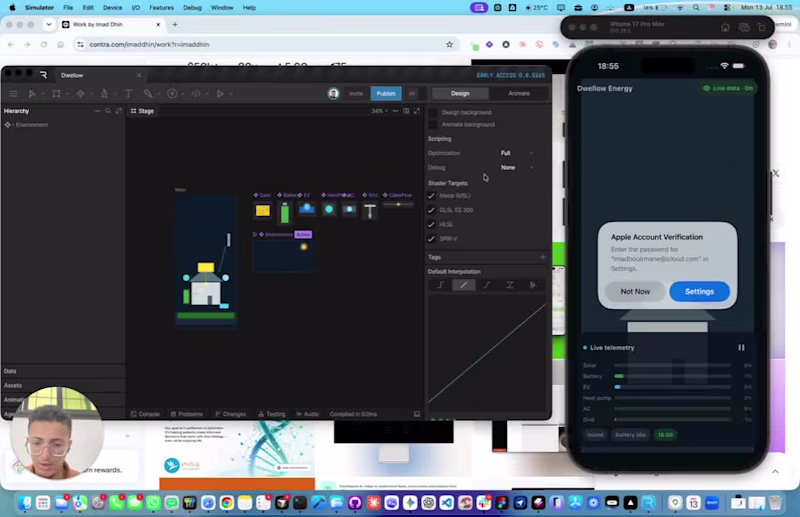Screen dimensions: 800x517
Task: Click the expand icon in the Hierarchy header
Action: pyautogui.click(x=119, y=111)
